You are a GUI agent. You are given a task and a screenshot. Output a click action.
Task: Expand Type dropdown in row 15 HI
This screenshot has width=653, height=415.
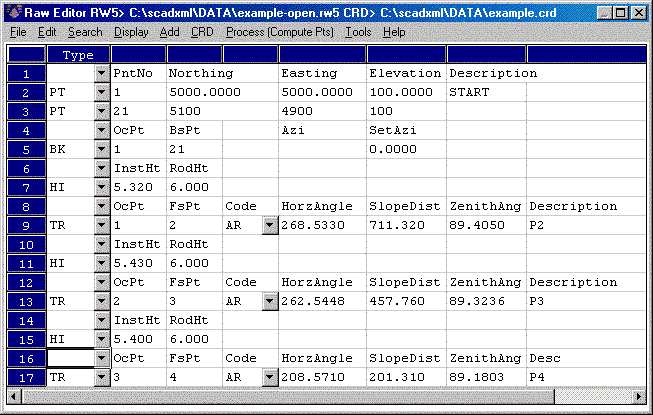coord(102,339)
